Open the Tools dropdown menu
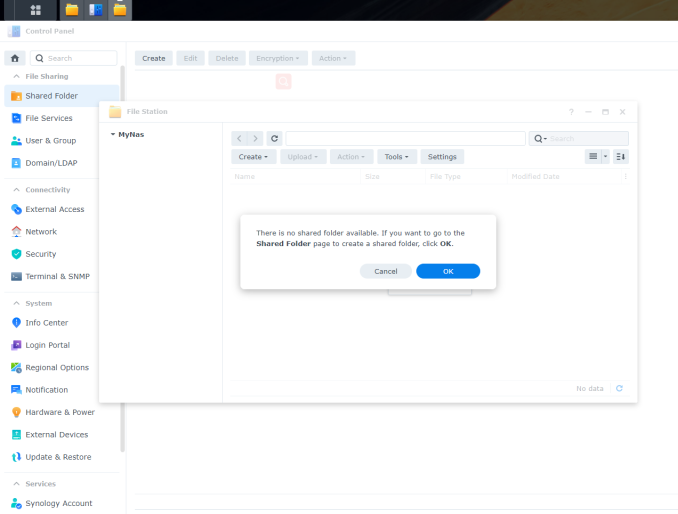Screen dimensions: 678x514 (397, 157)
